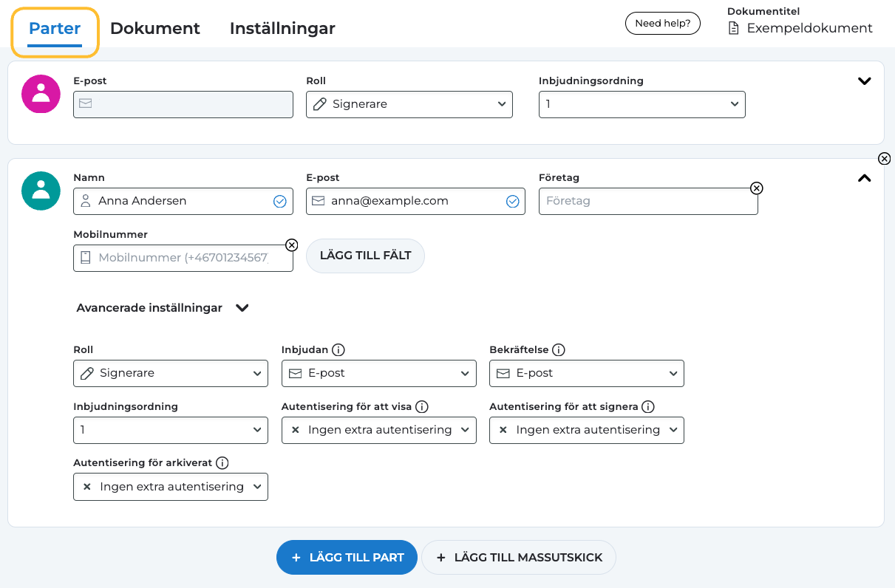
Task: Open the Inbjudan E-post dropdown
Action: click(378, 373)
